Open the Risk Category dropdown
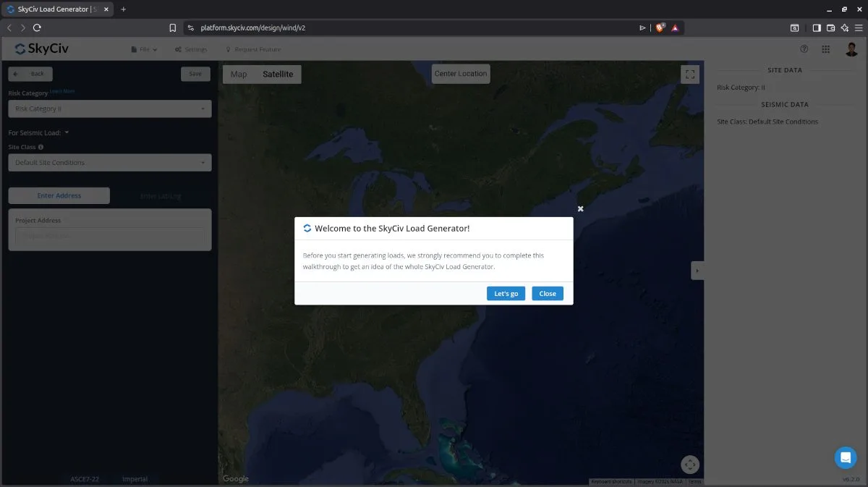The height and width of the screenshot is (487, 868). point(110,109)
